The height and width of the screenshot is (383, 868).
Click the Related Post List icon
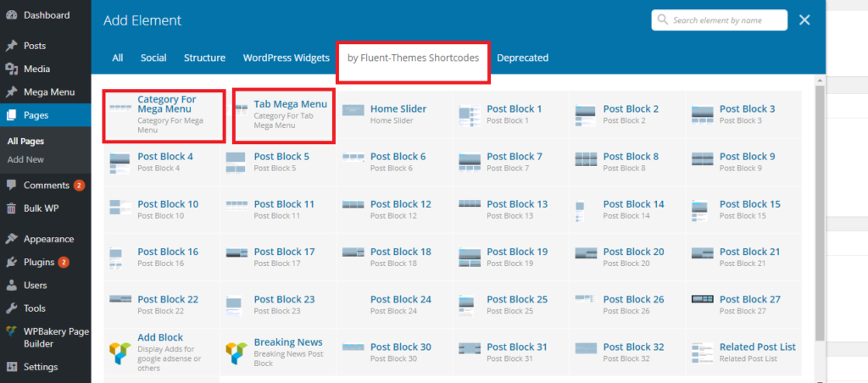[x=703, y=351]
